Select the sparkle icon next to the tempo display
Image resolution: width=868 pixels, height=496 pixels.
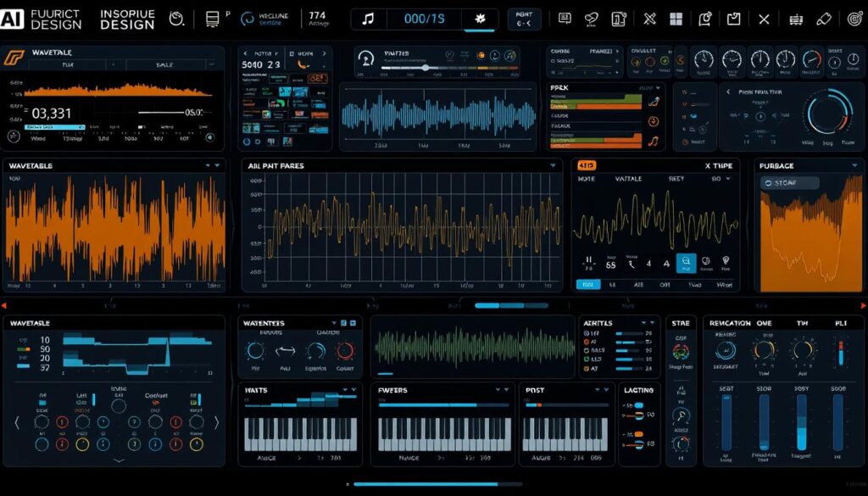pyautogui.click(x=479, y=17)
